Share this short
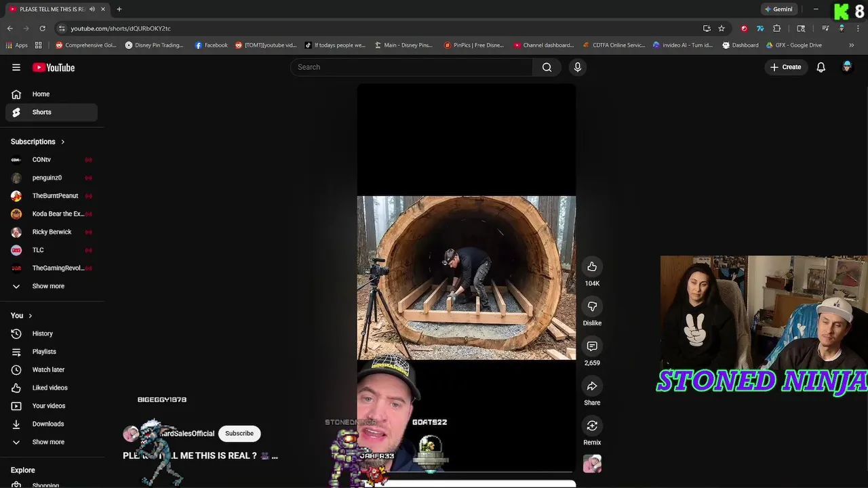Screen dimensions: 868x488 (x=592, y=386)
